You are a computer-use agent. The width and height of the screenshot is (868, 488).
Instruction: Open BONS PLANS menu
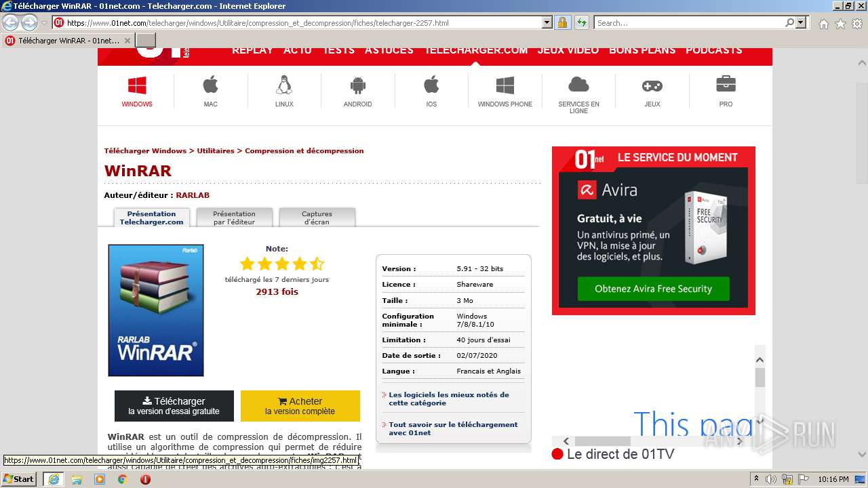pos(642,50)
